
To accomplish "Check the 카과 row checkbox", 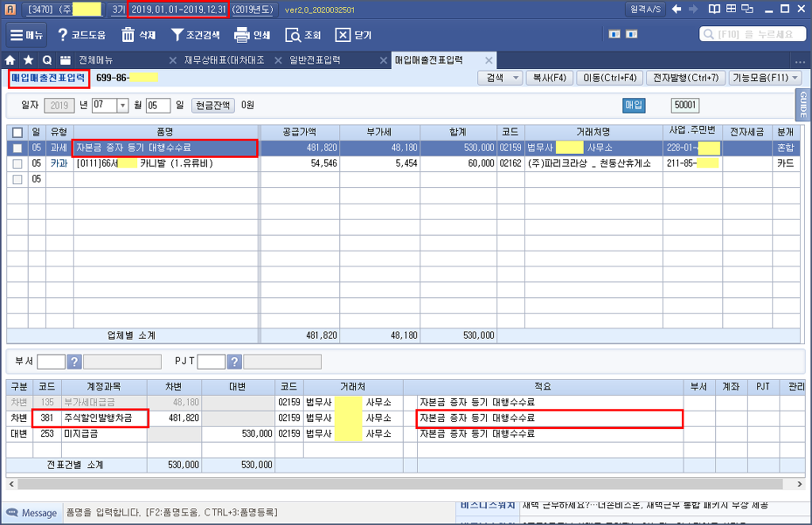I will pos(17,163).
